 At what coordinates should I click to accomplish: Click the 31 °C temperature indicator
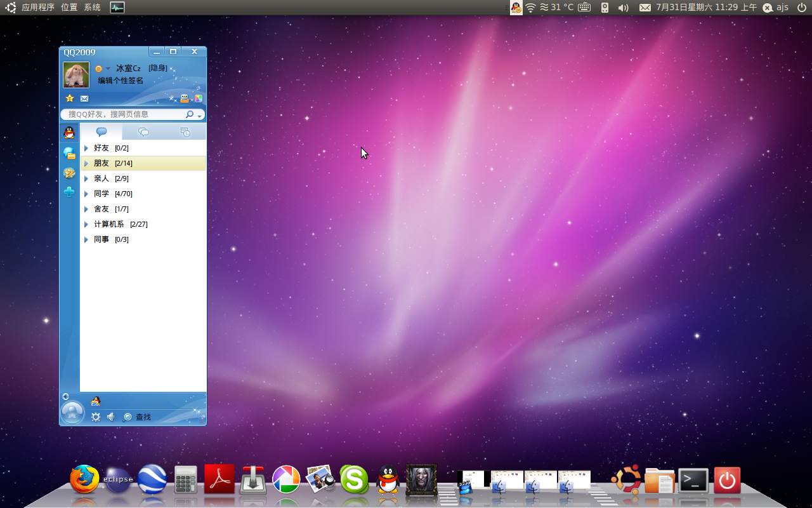556,8
